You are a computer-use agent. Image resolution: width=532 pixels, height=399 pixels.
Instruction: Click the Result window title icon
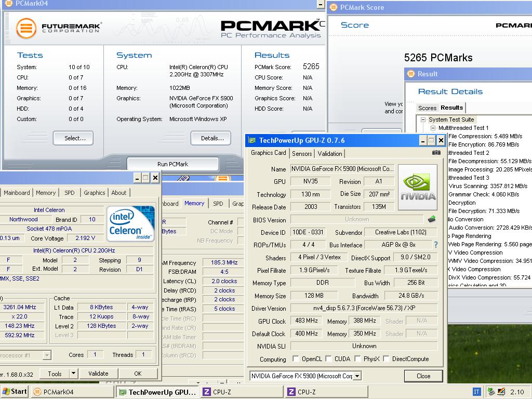411,74
